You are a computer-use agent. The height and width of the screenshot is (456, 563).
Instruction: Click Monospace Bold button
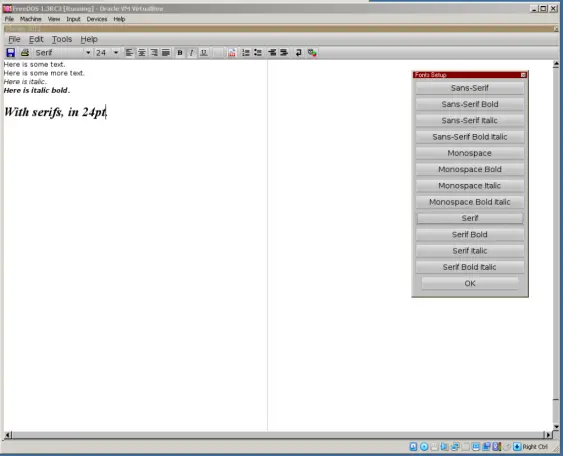470,169
